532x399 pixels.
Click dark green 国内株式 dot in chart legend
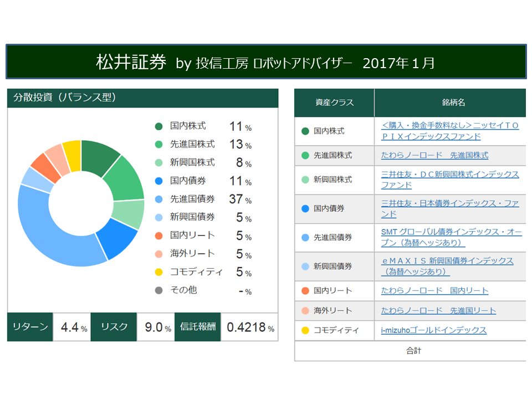pyautogui.click(x=158, y=126)
